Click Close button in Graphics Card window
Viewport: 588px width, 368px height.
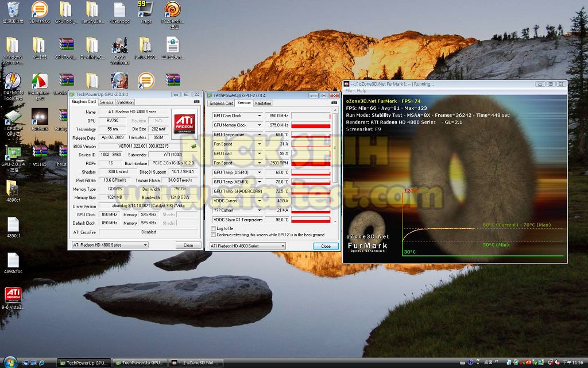point(188,245)
